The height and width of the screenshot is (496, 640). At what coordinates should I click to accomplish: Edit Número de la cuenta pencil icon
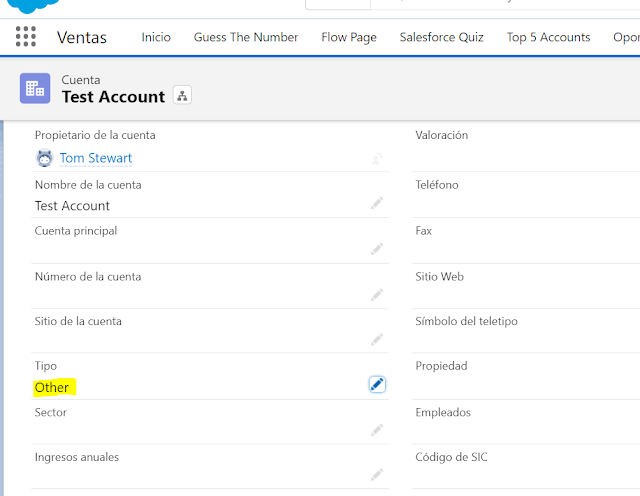tap(377, 295)
